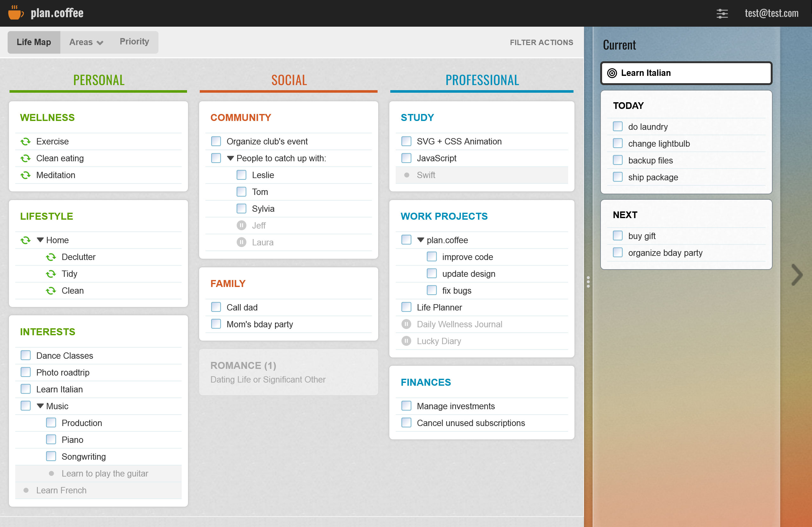Click the pause icon for Lucky Diary
The width and height of the screenshot is (812, 527).
[406, 341]
